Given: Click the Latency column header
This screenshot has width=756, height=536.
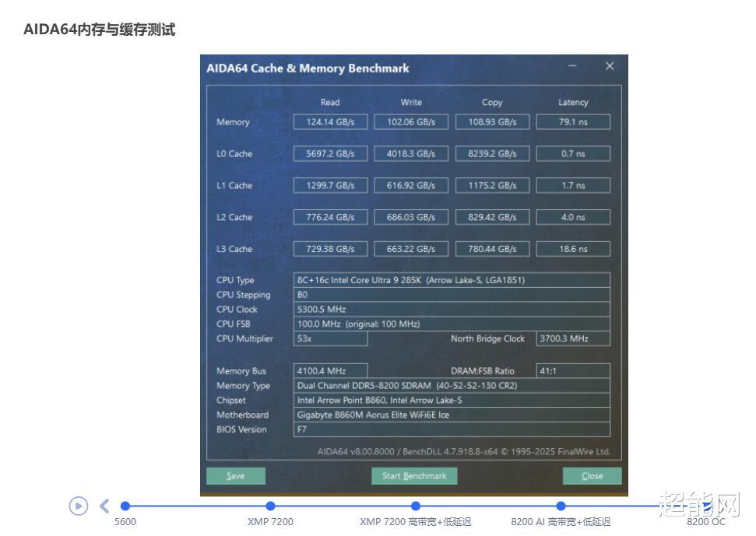Looking at the screenshot, I should point(573,103).
